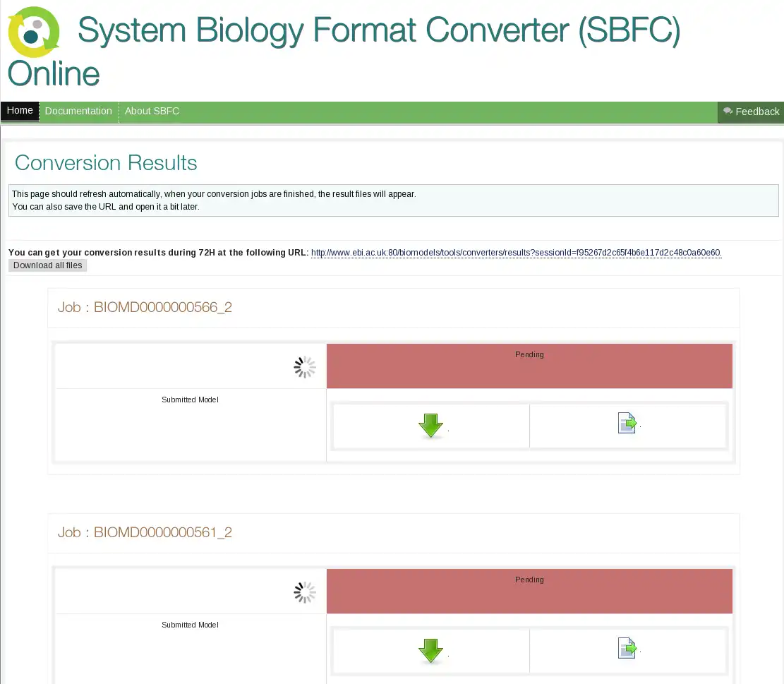The height and width of the screenshot is (684, 784).
Task: Click loading spinner in BIOMD0000000561_2 job
Action: pyautogui.click(x=305, y=592)
